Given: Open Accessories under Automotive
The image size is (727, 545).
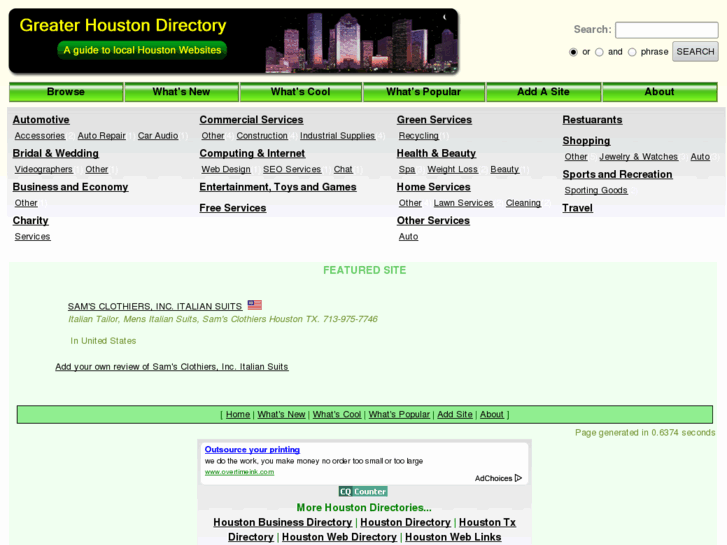Looking at the screenshot, I should [40, 135].
